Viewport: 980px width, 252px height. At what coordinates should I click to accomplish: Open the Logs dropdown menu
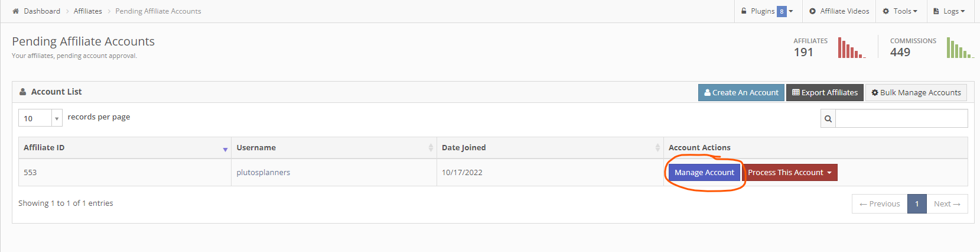(949, 11)
